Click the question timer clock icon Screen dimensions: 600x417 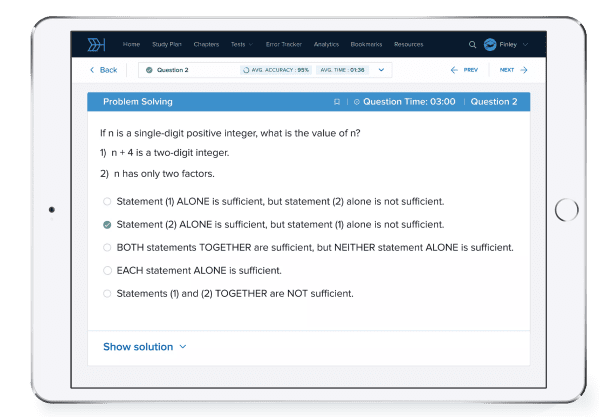pos(355,102)
